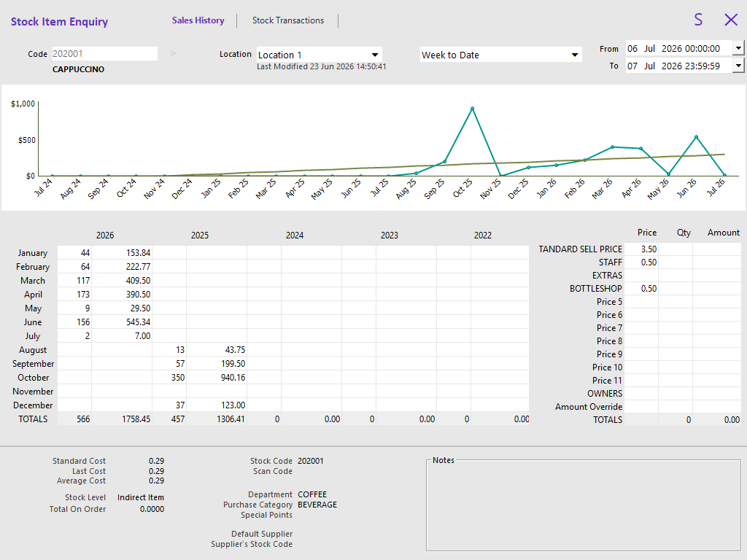The image size is (747, 560).
Task: Click the Amount Override row label
Action: click(589, 407)
